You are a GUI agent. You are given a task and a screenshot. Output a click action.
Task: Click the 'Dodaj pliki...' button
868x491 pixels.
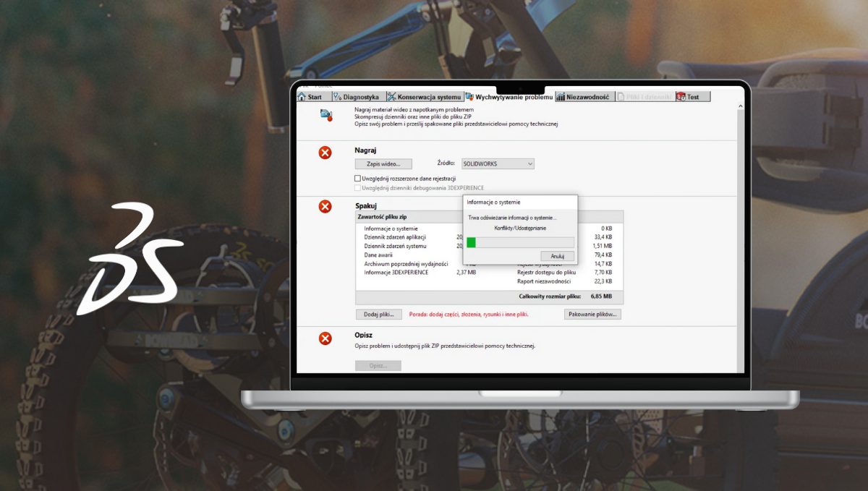[378, 315]
